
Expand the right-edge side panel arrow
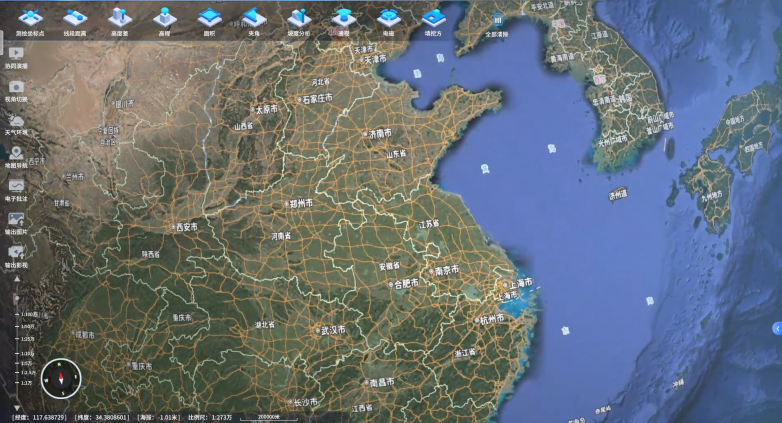(x=776, y=328)
